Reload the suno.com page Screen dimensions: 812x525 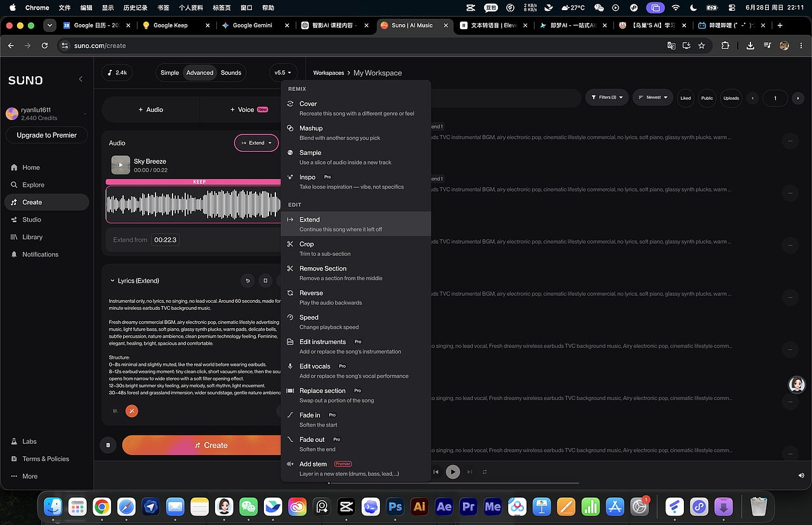click(44, 46)
